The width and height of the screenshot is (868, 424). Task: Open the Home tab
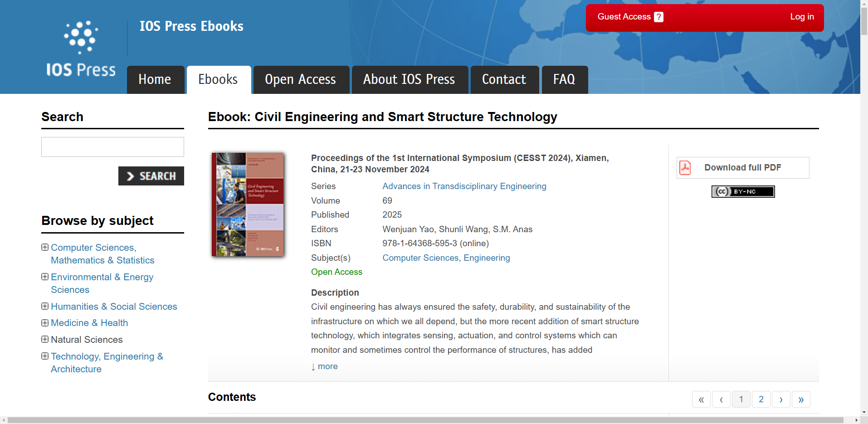(x=156, y=80)
